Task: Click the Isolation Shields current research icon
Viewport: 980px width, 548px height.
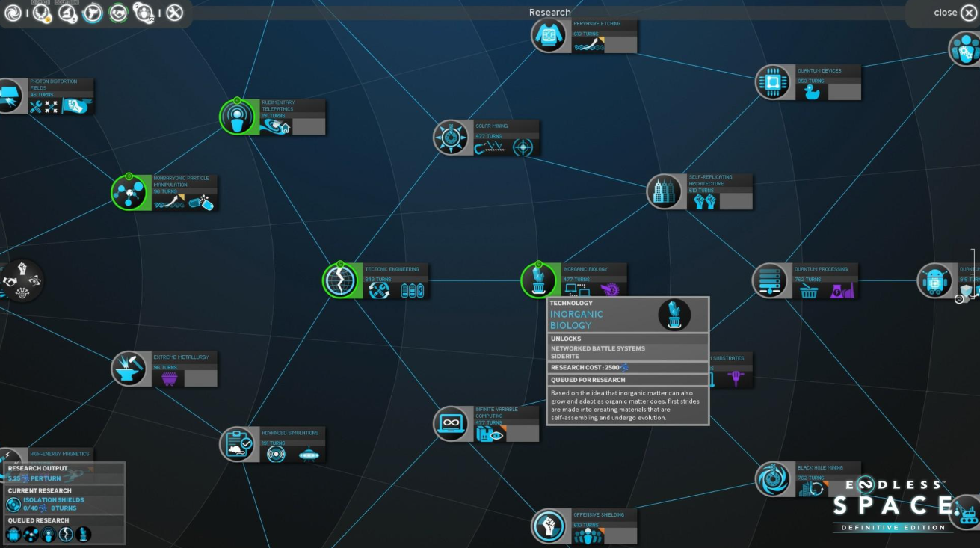Action: [x=13, y=505]
